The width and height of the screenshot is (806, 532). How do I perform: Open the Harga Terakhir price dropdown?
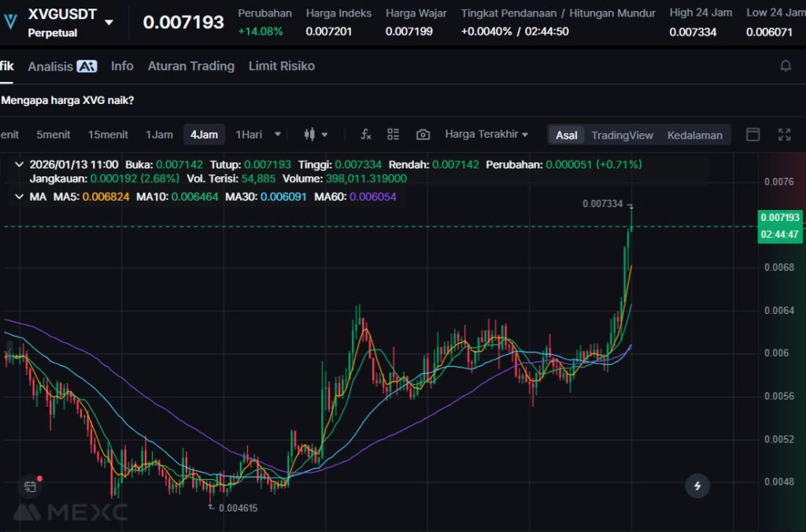486,135
